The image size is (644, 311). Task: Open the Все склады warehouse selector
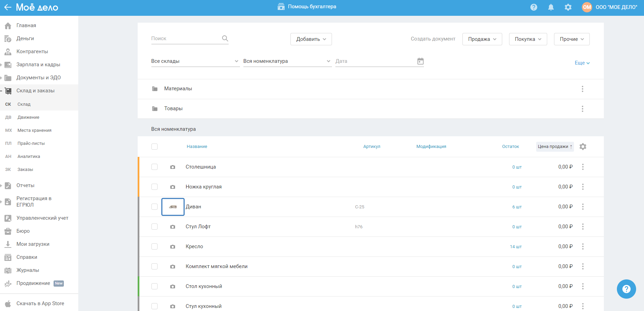pos(195,61)
